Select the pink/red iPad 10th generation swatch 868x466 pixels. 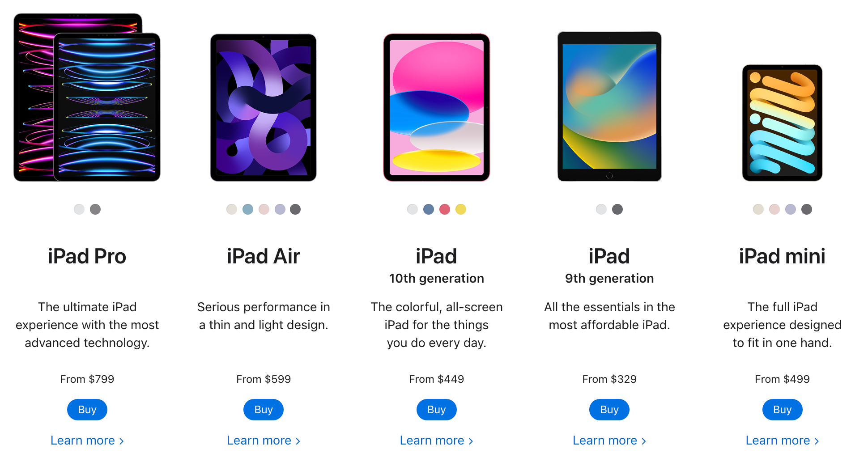click(x=445, y=209)
